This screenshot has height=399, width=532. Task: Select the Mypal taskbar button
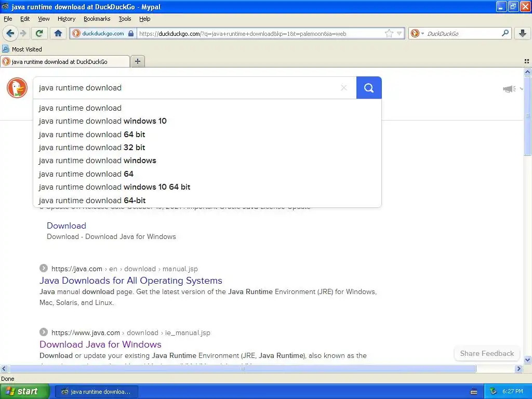[x=96, y=392]
